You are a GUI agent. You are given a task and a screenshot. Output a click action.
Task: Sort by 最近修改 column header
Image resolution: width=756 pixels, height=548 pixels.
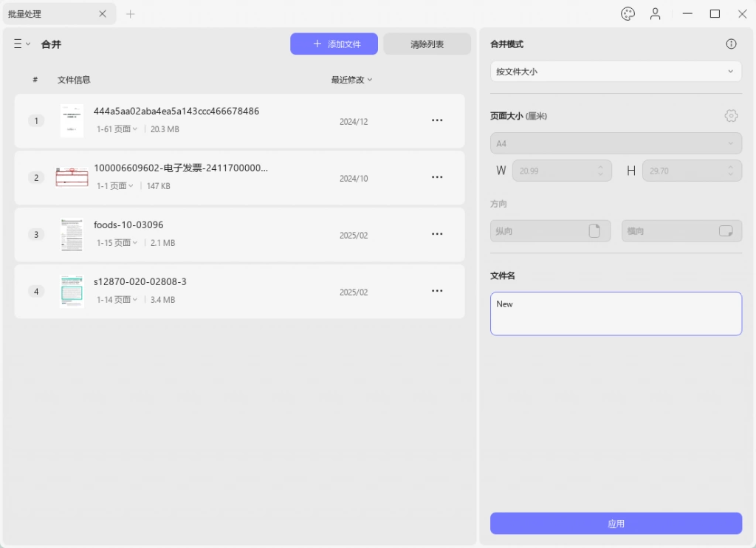(x=351, y=80)
